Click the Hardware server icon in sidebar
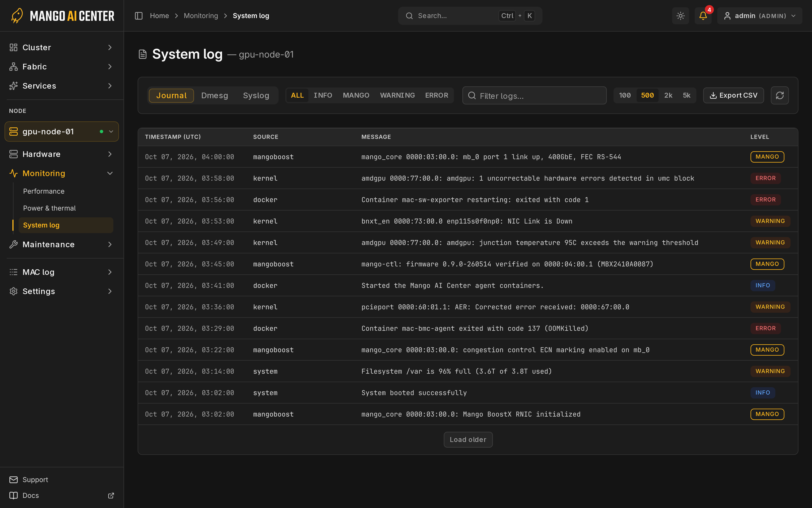This screenshot has width=812, height=508. pos(13,154)
